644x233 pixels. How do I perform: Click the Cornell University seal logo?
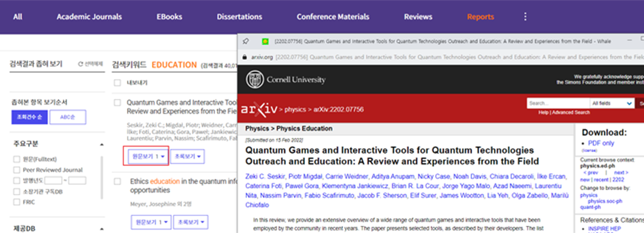tap(254, 80)
